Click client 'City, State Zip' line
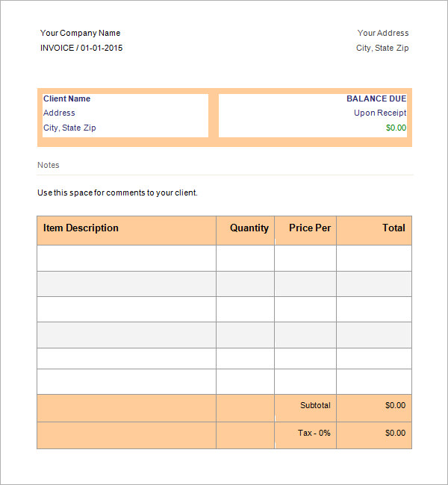This screenshot has width=448, height=485. 69,128
